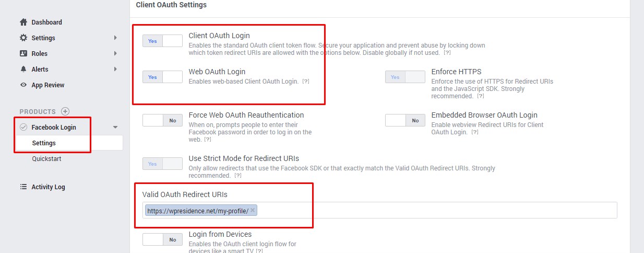Collapse the Facebook Login menu arrow
The image size is (644, 253).
click(x=115, y=127)
